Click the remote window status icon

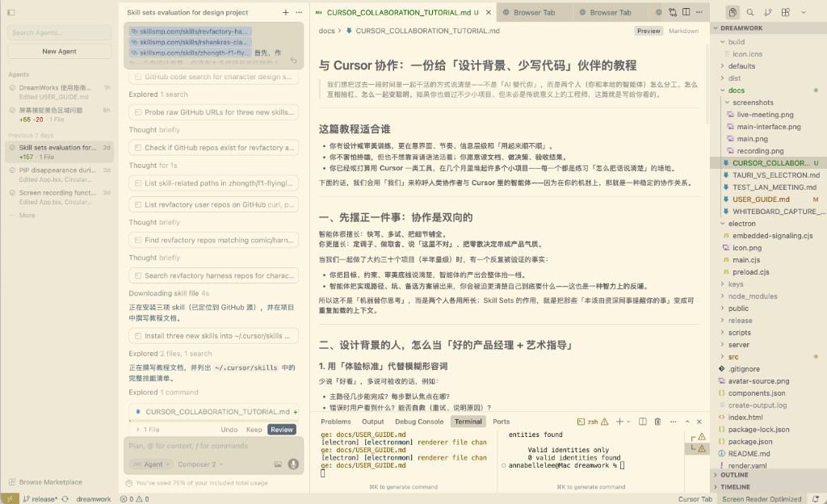pos(10,498)
